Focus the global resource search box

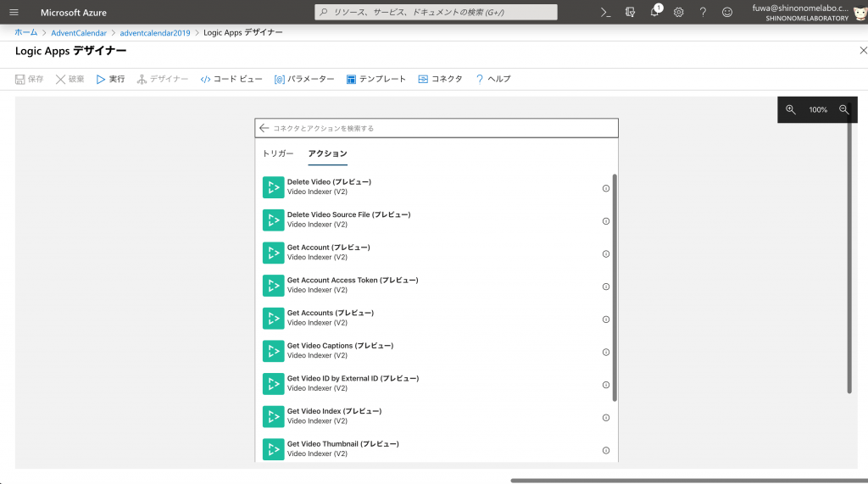pos(436,12)
